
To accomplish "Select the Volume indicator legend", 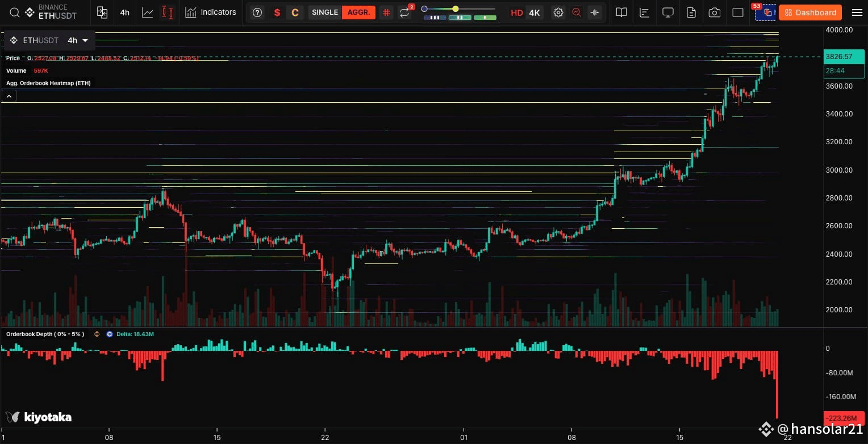I will 16,70.
